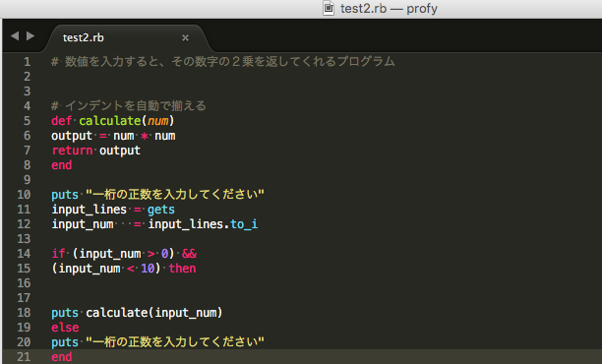The height and width of the screenshot is (364, 602).
Task: Close the test2.rb tab
Action: coord(185,37)
